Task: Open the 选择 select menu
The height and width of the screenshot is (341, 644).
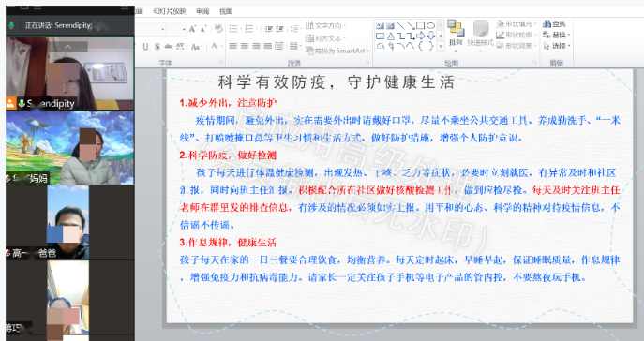Action: point(557,46)
